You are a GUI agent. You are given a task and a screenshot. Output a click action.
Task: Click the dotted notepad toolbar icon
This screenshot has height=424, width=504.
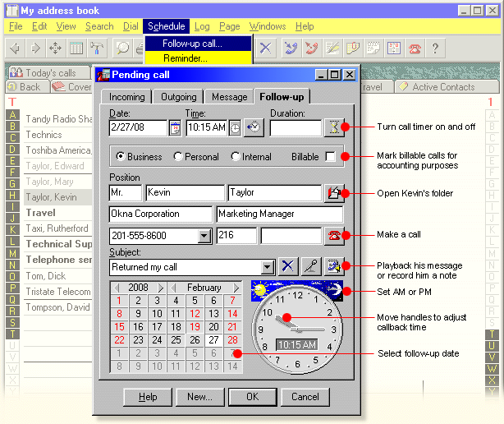373,48
